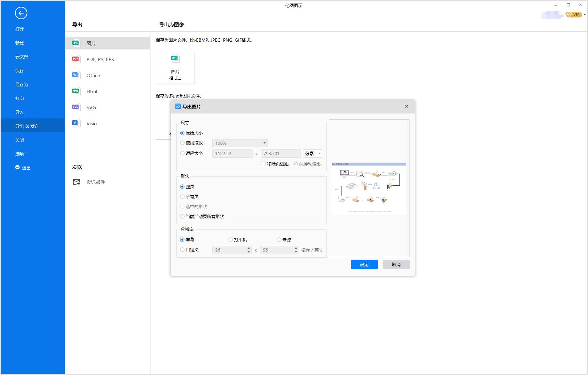This screenshot has height=375, width=588.
Task: Open the 另存为 menu item
Action: tap(22, 85)
